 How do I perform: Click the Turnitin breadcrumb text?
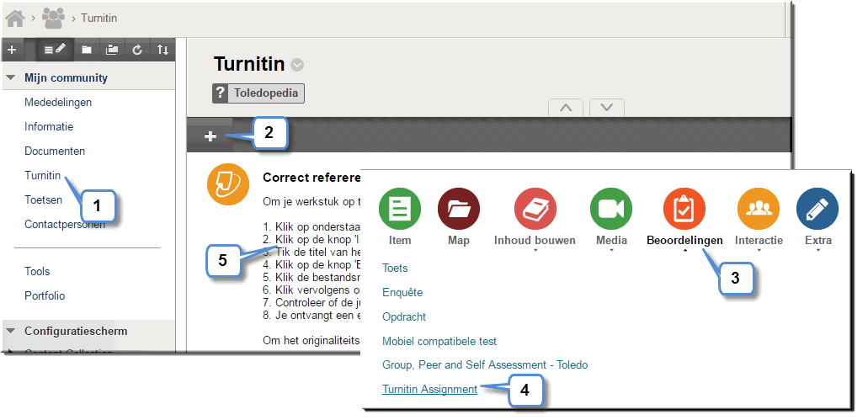(x=99, y=19)
